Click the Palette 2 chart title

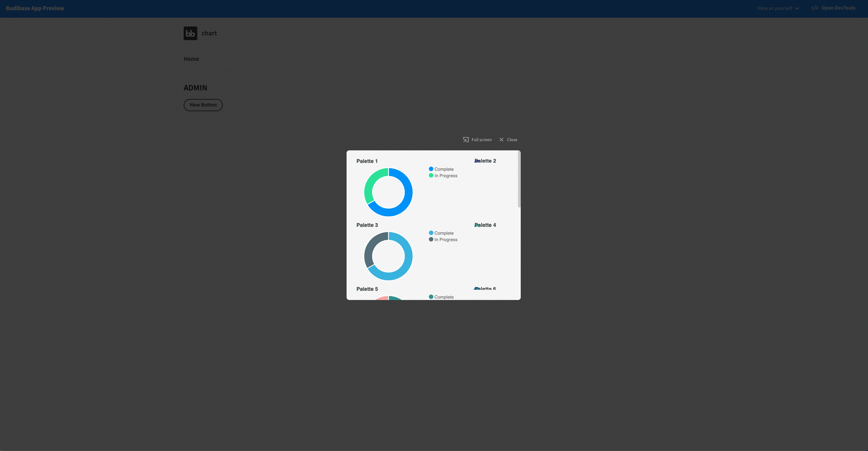[485, 161]
